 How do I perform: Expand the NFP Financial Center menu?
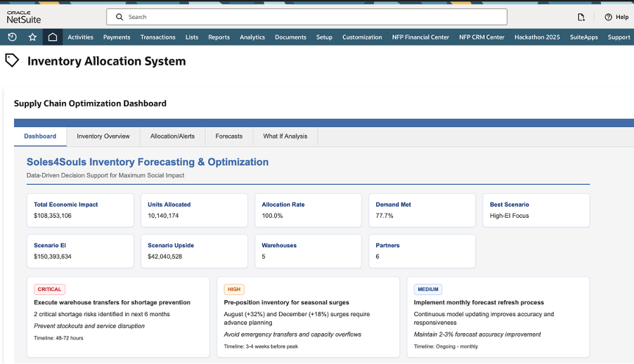(420, 37)
